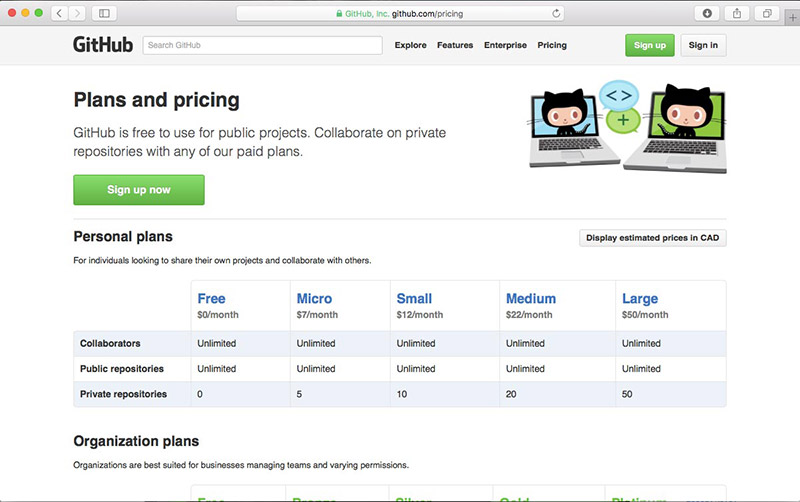800x502 pixels.
Task: Open Safari downloads icon
Action: click(x=707, y=13)
